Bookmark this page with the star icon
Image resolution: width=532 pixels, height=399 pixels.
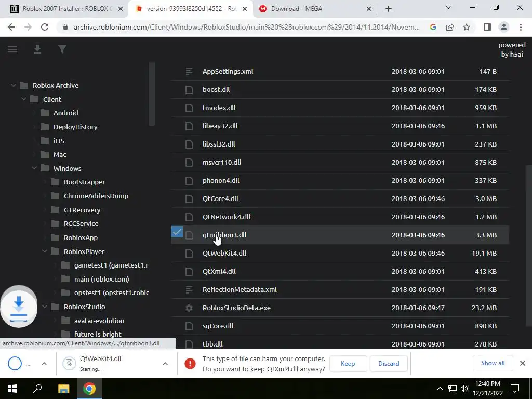467,27
